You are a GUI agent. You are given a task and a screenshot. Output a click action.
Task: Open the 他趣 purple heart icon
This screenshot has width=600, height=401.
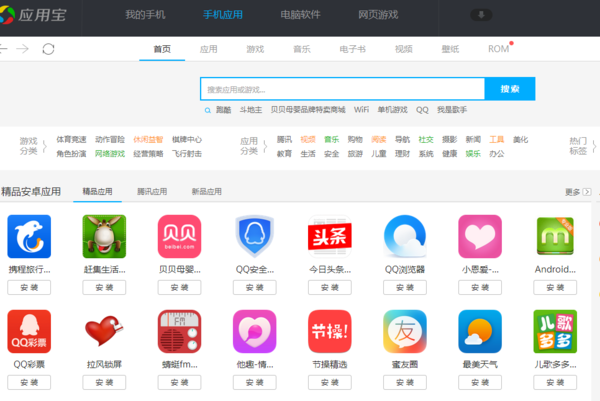(254, 331)
